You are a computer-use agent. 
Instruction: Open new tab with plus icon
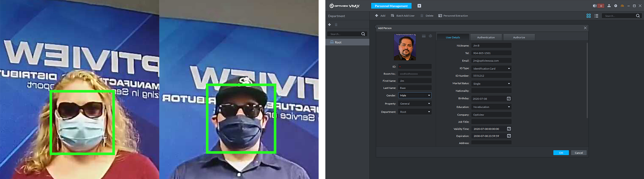[x=419, y=6]
